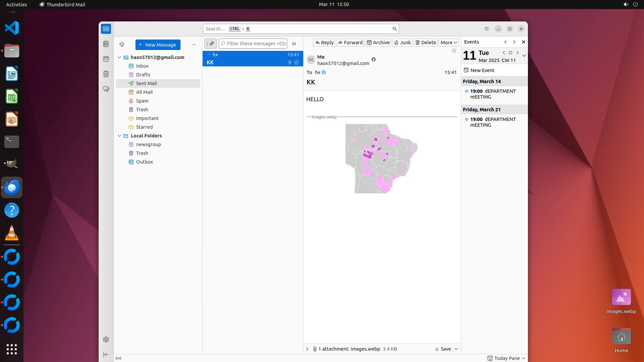Screen dimensions: 644x362
Task: Open the Address Book space icon
Action: [106, 44]
